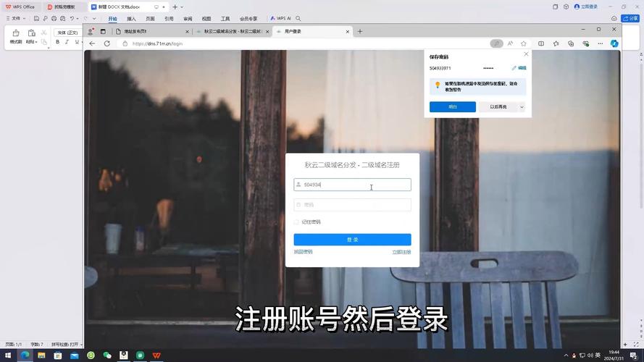
Task: Toggle italic in WPS ribbon
Action: point(67,42)
